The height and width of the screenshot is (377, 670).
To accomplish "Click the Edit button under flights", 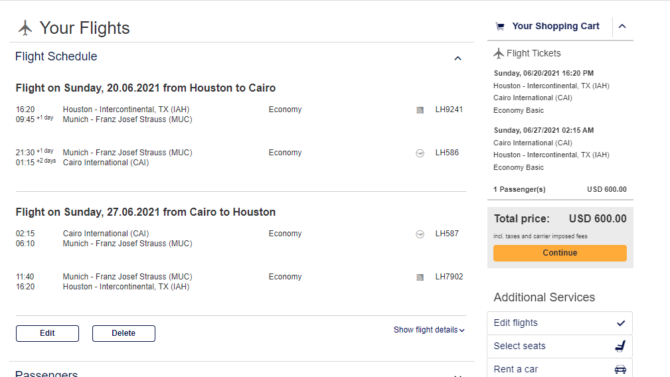I will coord(47,333).
